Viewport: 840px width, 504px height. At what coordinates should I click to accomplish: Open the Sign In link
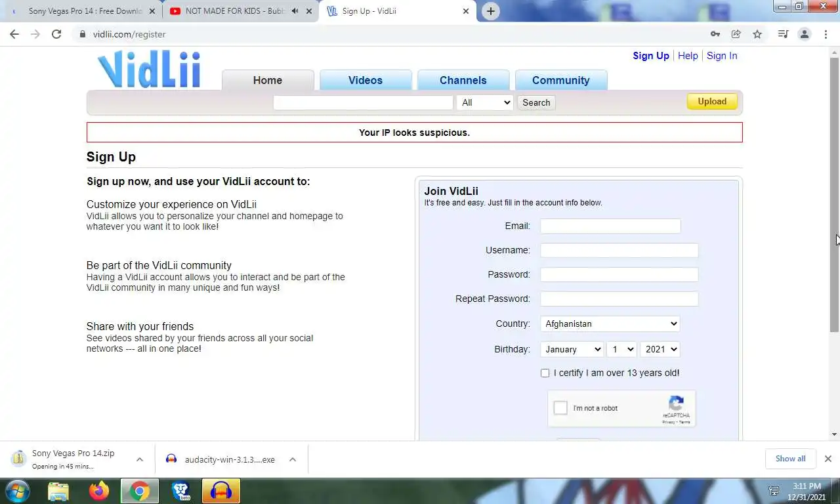click(x=722, y=56)
